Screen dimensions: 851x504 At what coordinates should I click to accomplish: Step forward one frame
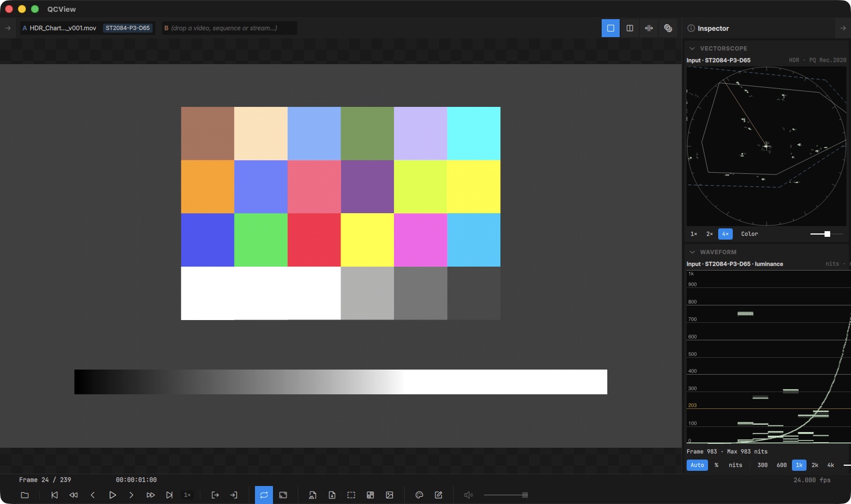click(131, 495)
